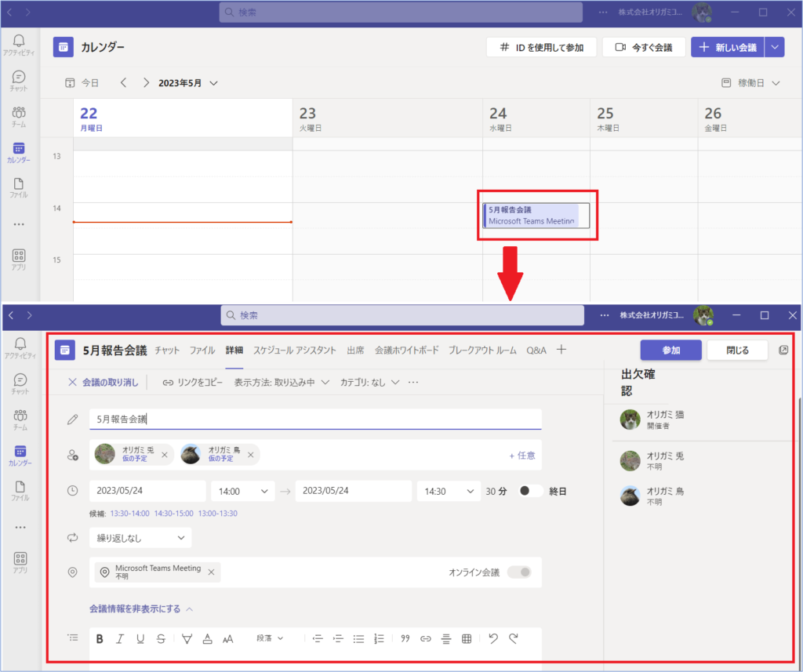Open the 稼働日 view dropdown

pyautogui.click(x=751, y=82)
